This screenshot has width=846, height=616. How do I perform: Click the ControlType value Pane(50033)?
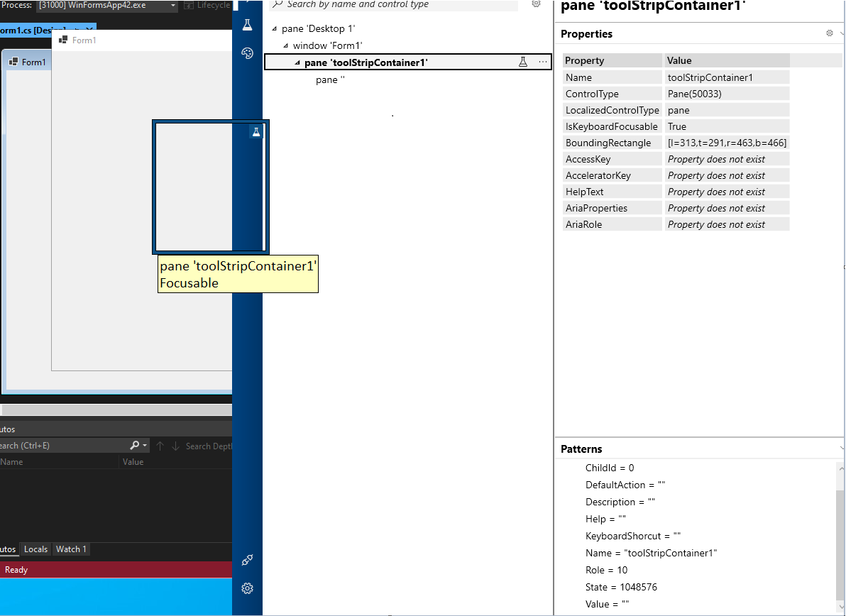pos(727,93)
